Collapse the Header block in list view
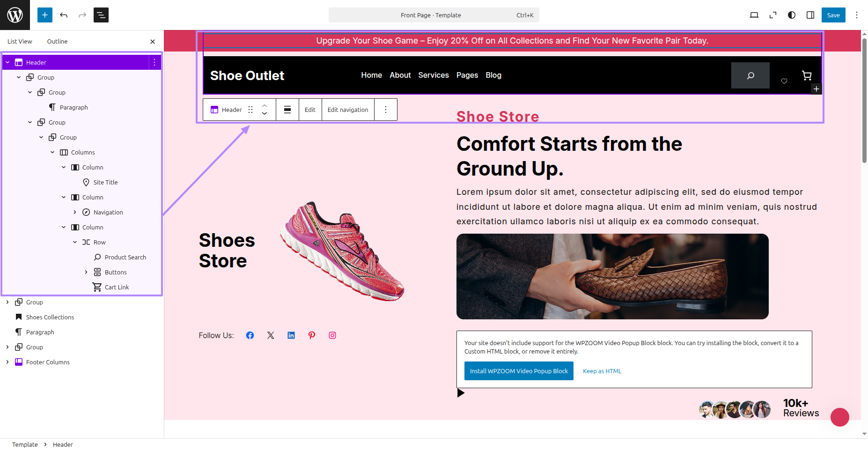The image size is (868, 450). (x=7, y=62)
